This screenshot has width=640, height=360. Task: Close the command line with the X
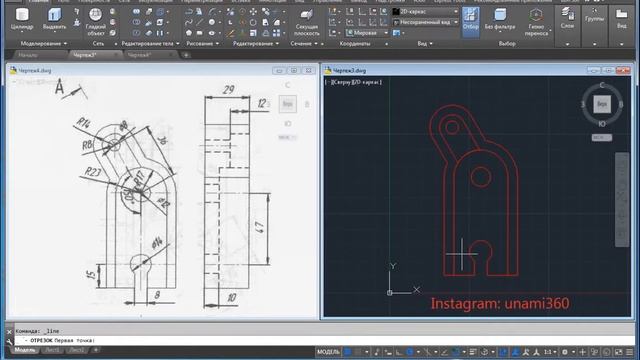(9, 332)
